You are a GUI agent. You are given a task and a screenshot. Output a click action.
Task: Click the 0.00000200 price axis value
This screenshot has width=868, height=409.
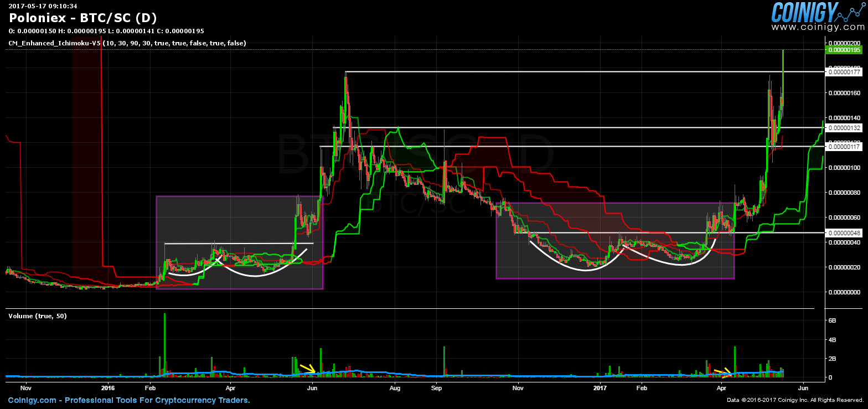tap(844, 43)
